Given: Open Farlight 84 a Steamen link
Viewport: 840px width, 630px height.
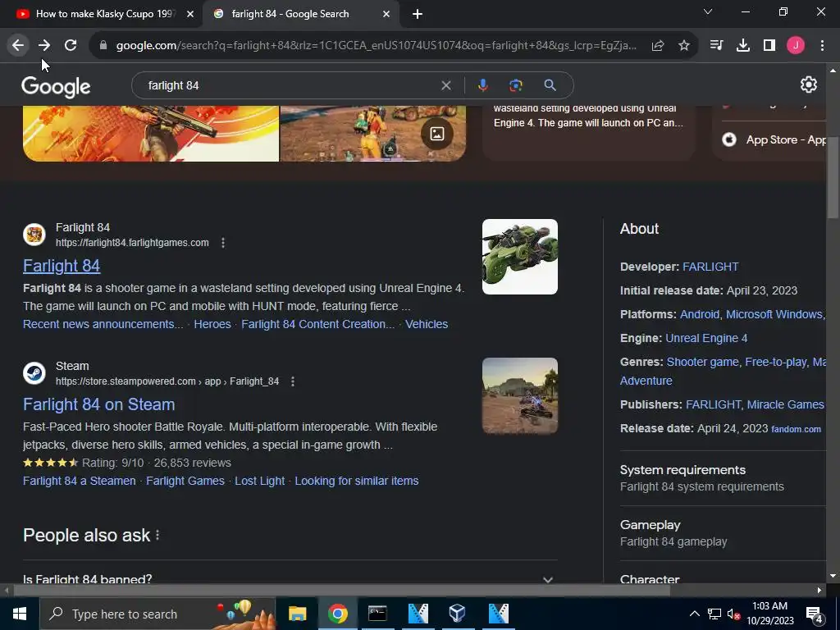Looking at the screenshot, I should [80, 481].
